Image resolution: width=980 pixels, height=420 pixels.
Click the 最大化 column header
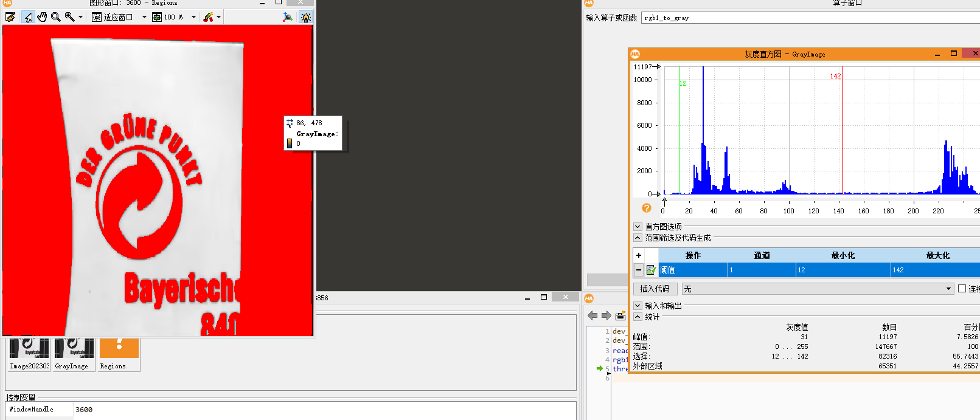click(x=937, y=255)
